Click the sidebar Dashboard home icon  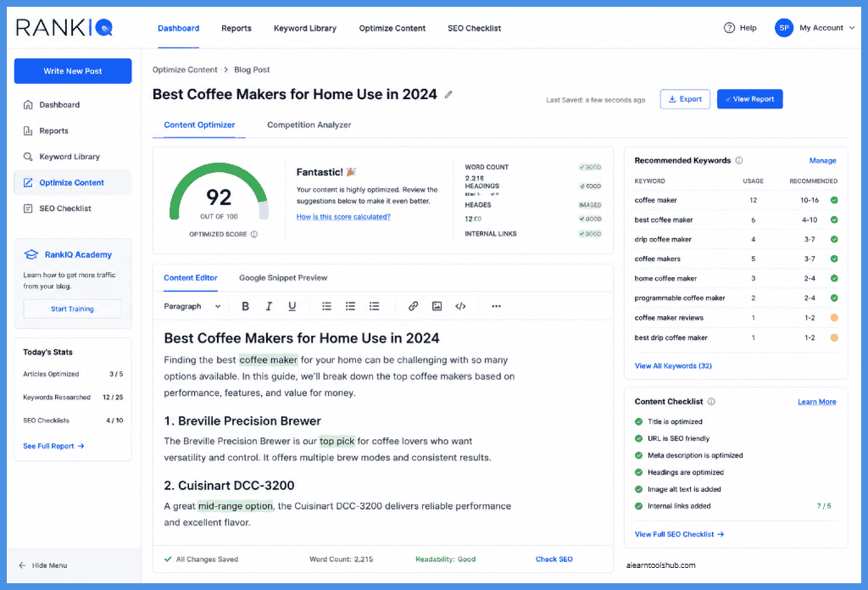point(28,104)
